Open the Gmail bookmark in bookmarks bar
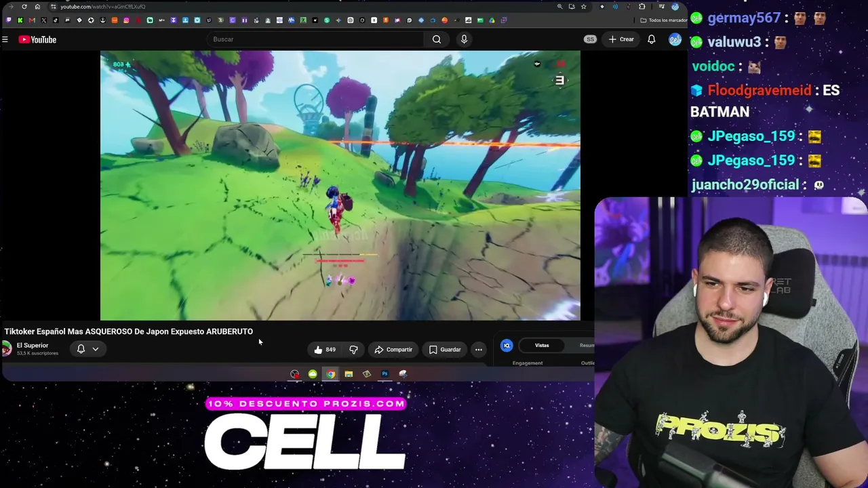Screen dimensions: 868x488 [32, 20]
